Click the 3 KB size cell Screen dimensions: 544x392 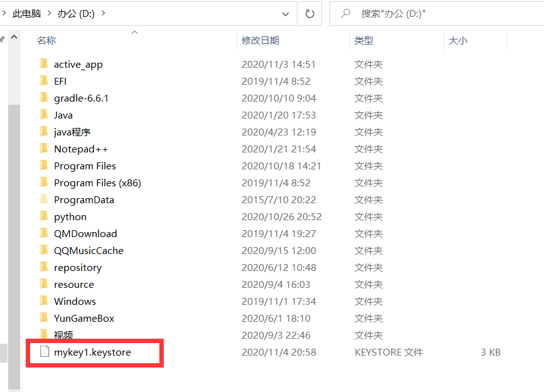491,352
